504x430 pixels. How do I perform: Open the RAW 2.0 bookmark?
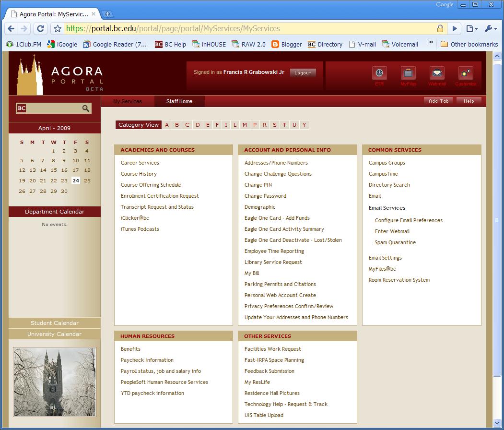click(249, 44)
